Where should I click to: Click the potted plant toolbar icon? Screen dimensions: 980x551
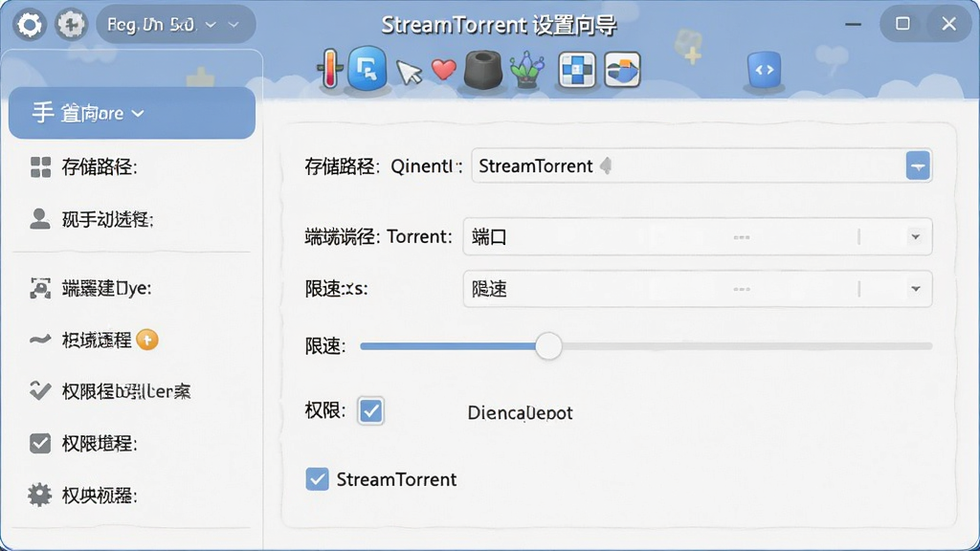point(527,70)
